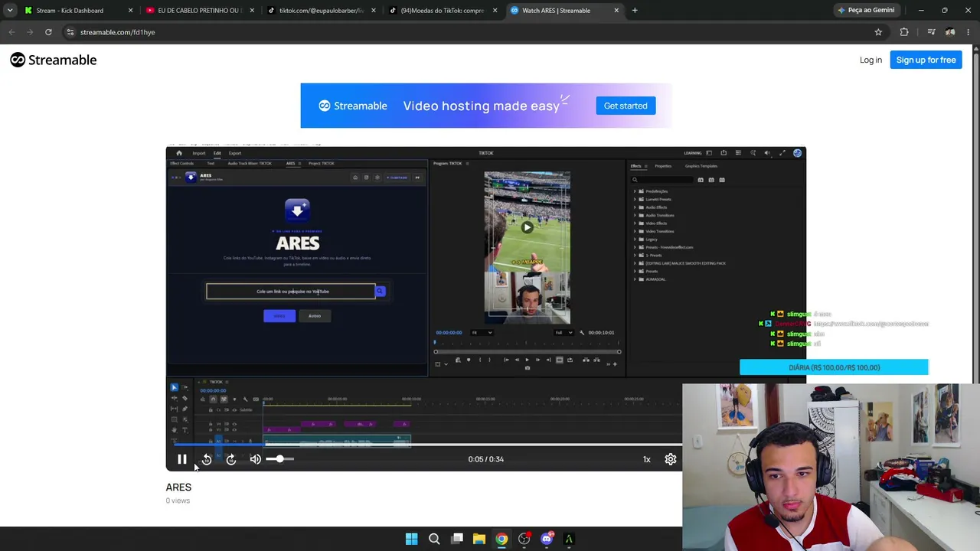
Task: Close the Watch ARES Streamable tab
Action: [616, 11]
